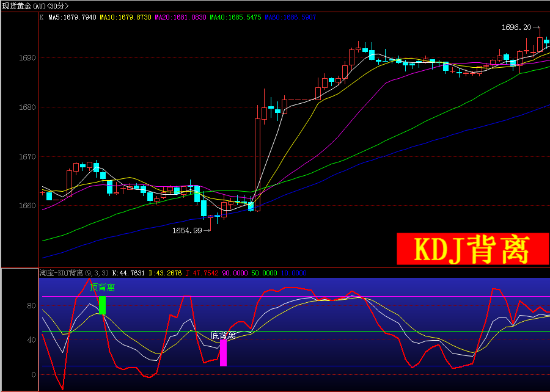
Task: Click the 50.0000 threshold label
Action: point(264,273)
